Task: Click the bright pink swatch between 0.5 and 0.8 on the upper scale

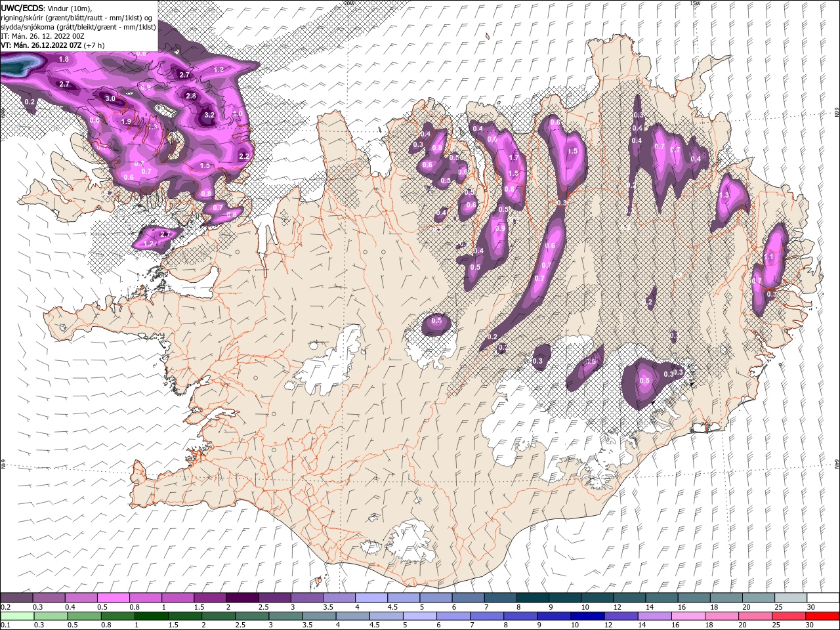Action: point(113,598)
